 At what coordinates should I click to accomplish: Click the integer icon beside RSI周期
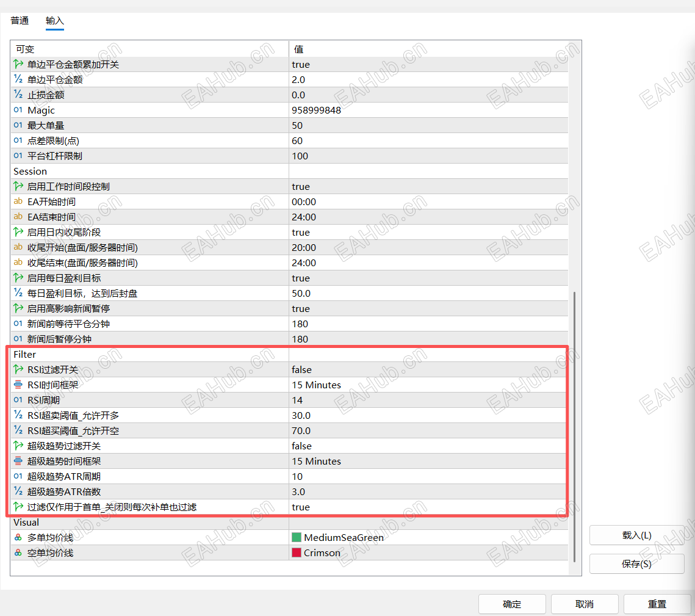click(x=18, y=400)
